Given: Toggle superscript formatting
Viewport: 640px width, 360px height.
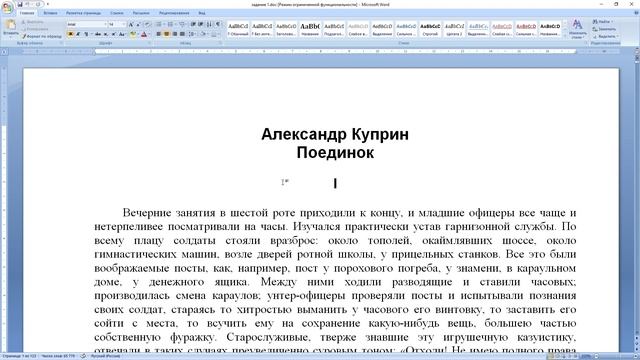Looking at the screenshot, I should 113,34.
